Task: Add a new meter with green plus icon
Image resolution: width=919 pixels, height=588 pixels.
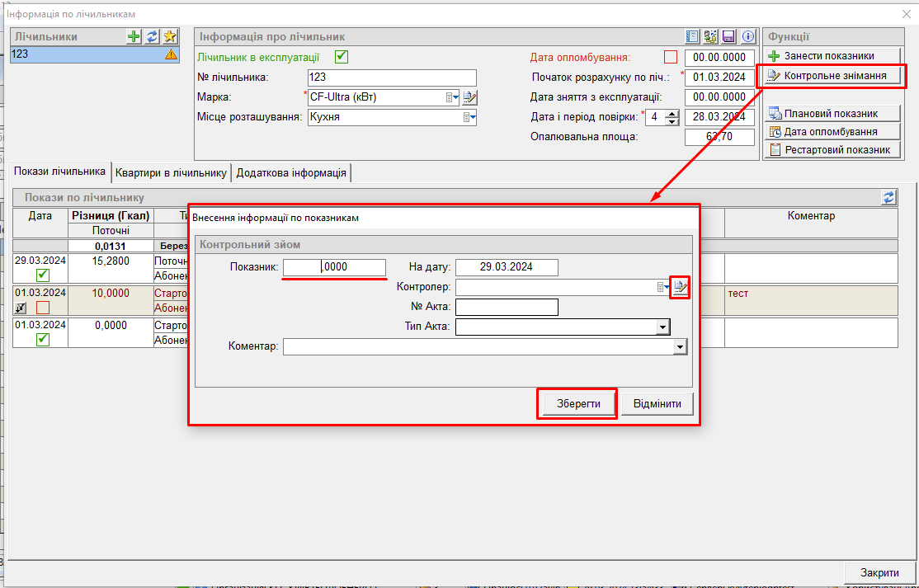Action: 134,36
